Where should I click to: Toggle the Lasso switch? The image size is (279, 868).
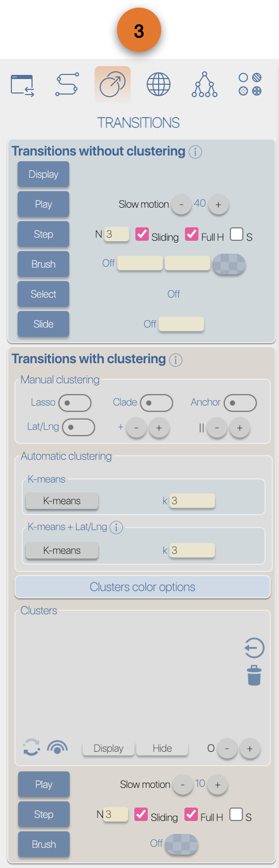75,403
